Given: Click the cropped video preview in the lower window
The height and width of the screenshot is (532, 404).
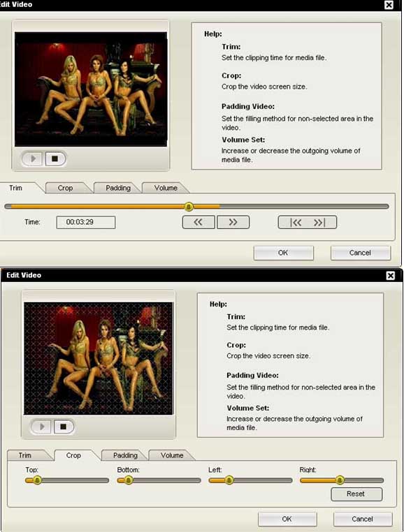Looking at the screenshot, I should 99,358.
